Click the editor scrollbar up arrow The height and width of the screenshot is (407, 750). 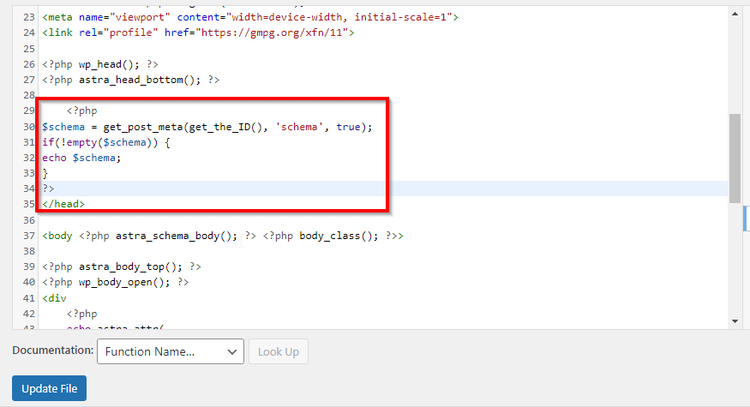point(735,14)
